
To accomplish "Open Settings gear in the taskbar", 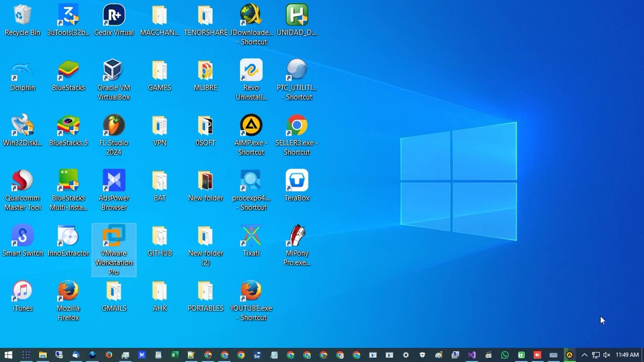I will pyautogui.click(x=406, y=355).
